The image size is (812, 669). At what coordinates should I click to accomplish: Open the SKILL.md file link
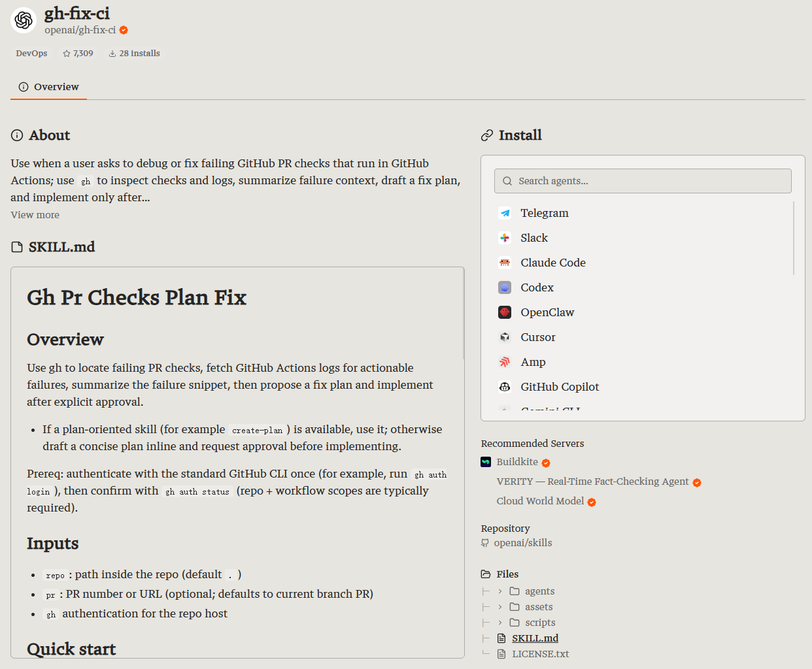pyautogui.click(x=535, y=638)
